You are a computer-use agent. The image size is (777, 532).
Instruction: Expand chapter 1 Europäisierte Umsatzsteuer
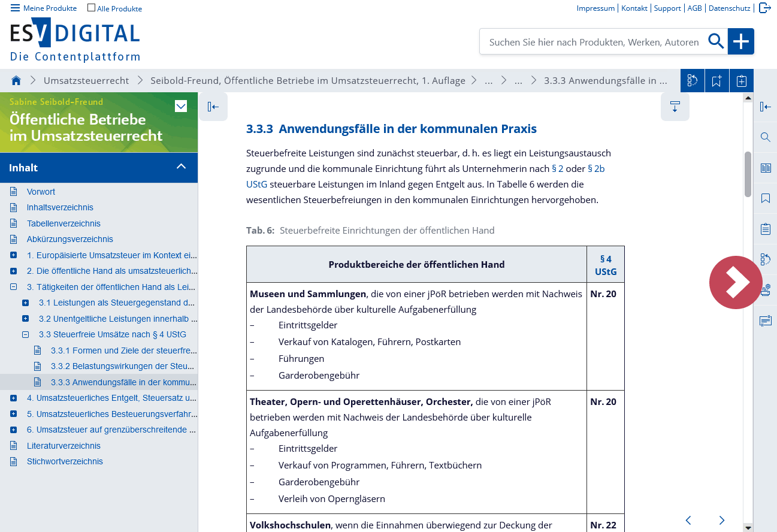tap(13, 255)
